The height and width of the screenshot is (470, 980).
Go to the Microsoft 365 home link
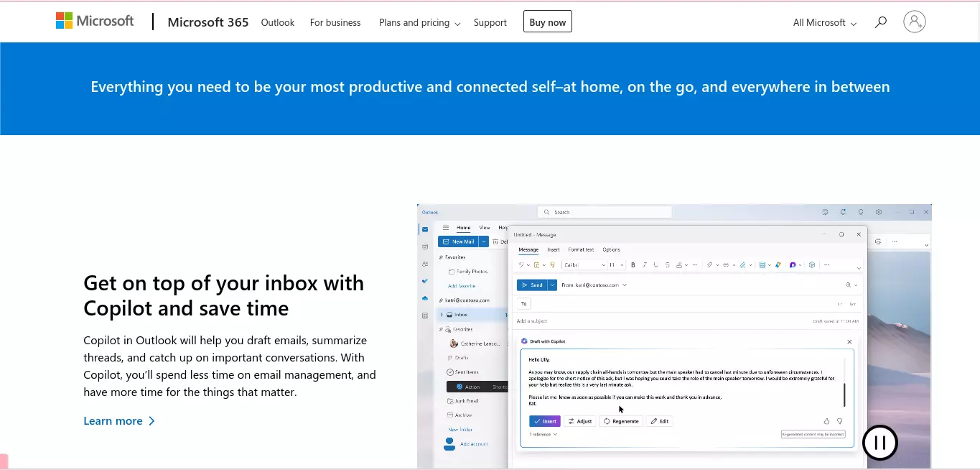[x=208, y=22]
